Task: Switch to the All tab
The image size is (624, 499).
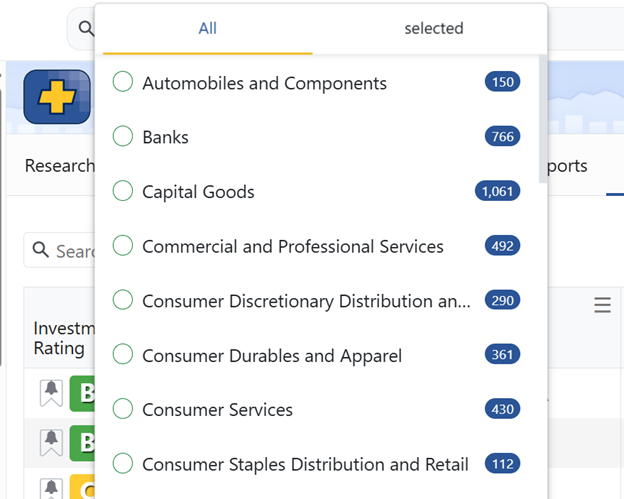Action: pyautogui.click(x=207, y=29)
